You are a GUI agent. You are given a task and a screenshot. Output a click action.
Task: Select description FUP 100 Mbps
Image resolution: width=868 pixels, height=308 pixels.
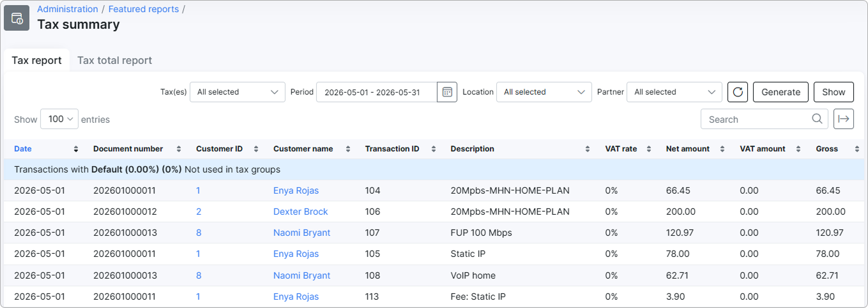481,233
